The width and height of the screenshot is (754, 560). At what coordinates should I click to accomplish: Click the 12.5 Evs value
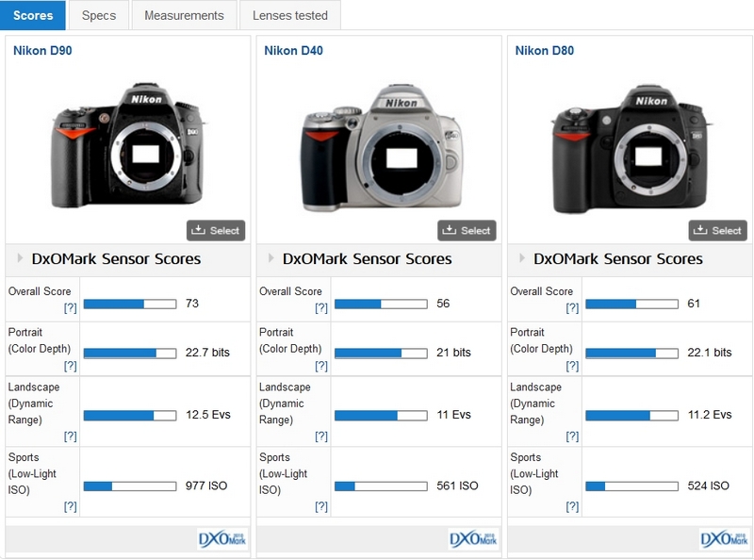(x=207, y=415)
